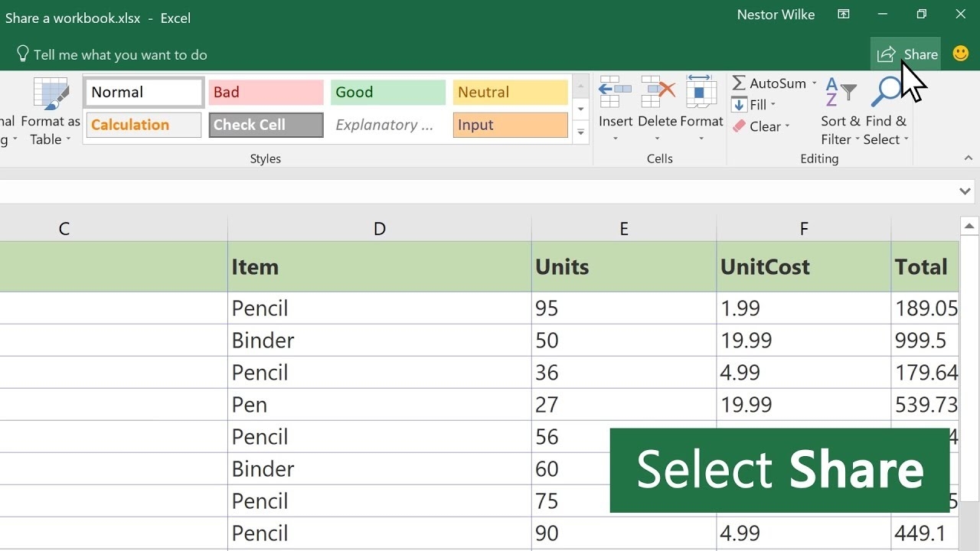Image resolution: width=980 pixels, height=551 pixels.
Task: Expand the formula bar
Action: (965, 191)
